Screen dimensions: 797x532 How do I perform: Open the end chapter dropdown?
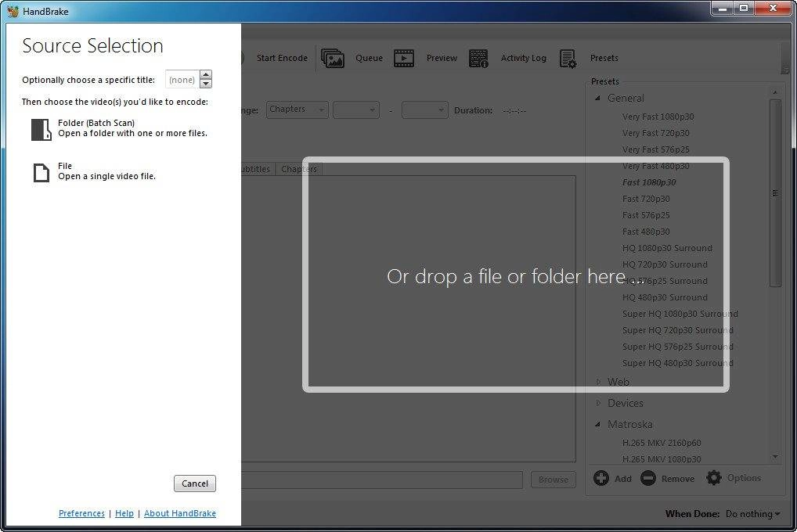point(424,110)
